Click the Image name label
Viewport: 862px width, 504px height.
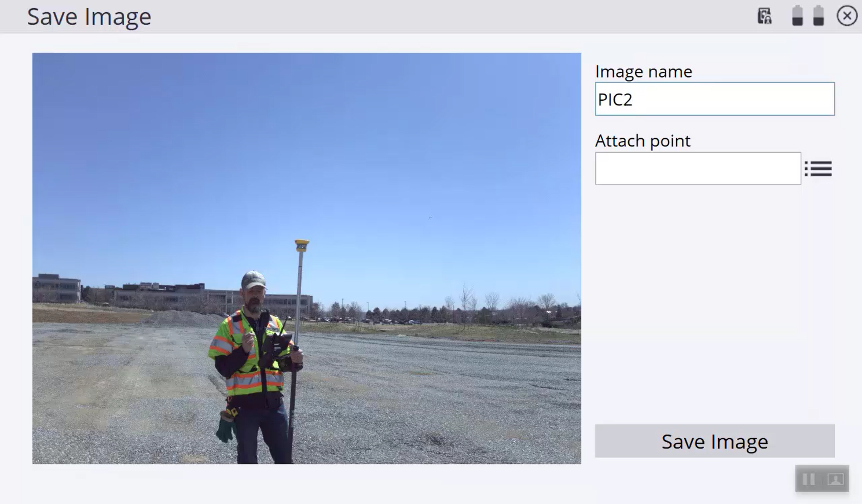pyautogui.click(x=644, y=71)
